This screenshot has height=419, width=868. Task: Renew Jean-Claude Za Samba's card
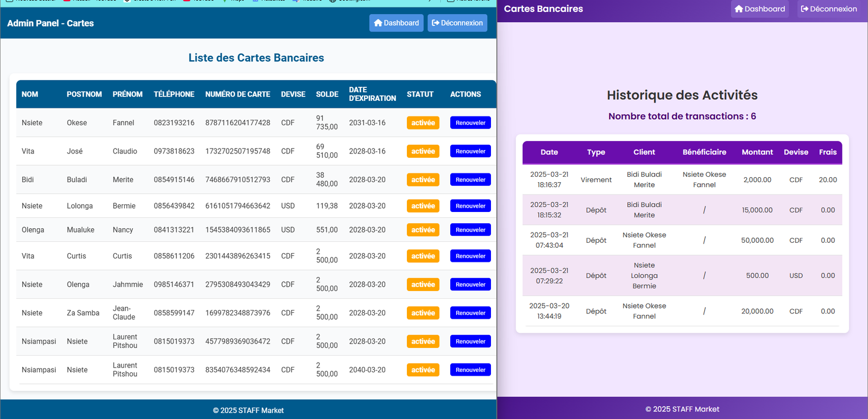pos(470,313)
